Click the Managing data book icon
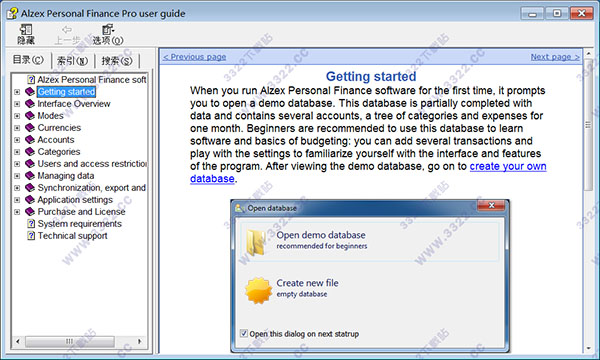This screenshot has width=600, height=360. click(x=30, y=176)
